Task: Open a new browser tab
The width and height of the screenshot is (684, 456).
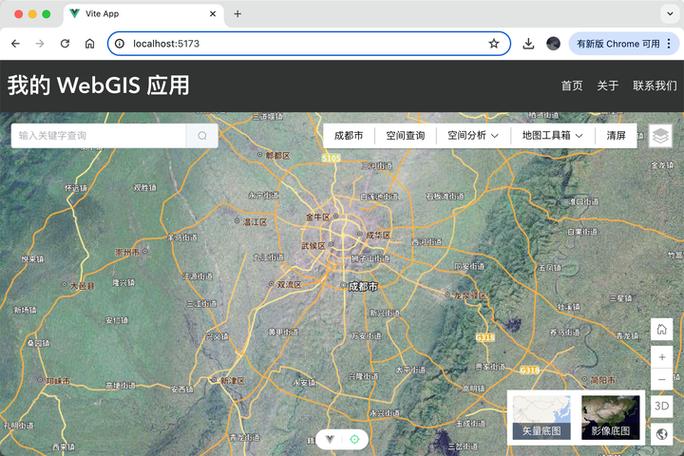Action: (237, 14)
